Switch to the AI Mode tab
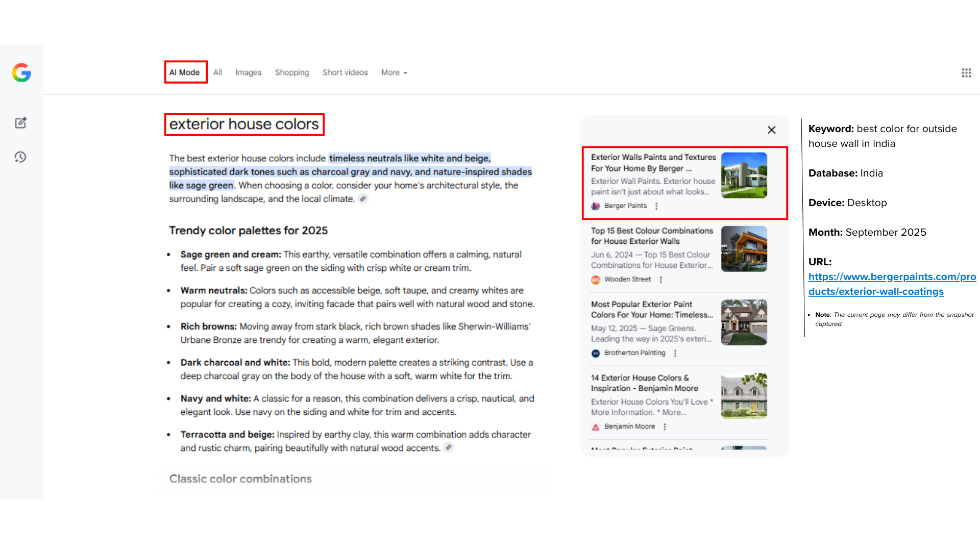The width and height of the screenshot is (980, 551). (185, 72)
